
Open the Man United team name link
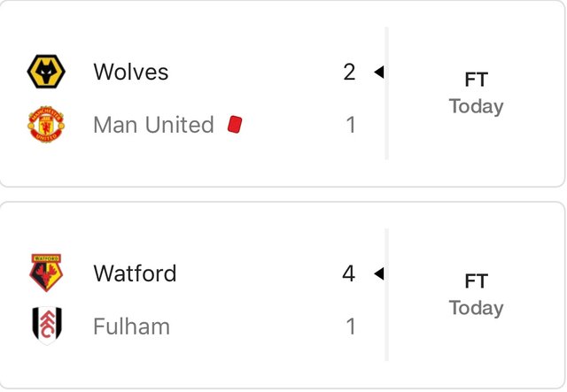(x=153, y=125)
